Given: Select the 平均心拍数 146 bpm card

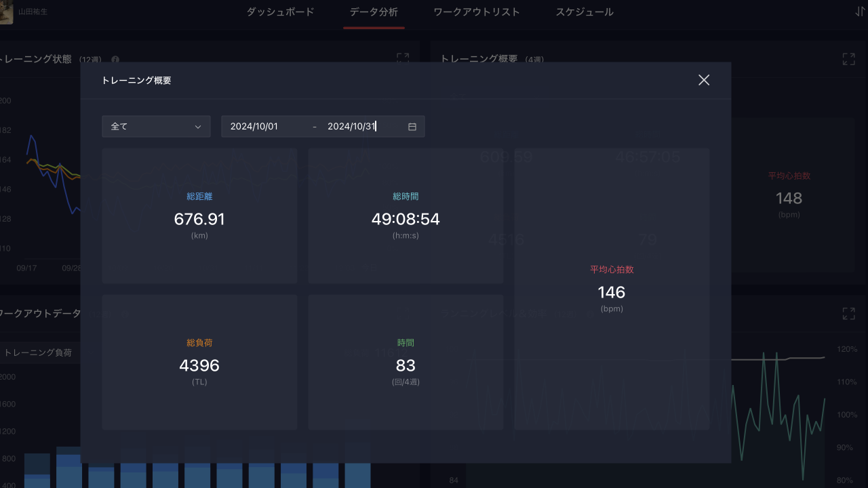Looking at the screenshot, I should click(x=612, y=289).
